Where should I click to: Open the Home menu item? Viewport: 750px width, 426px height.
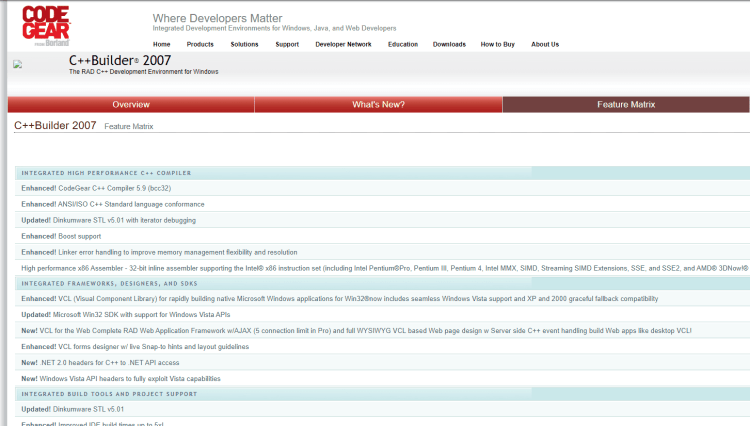(x=162, y=44)
